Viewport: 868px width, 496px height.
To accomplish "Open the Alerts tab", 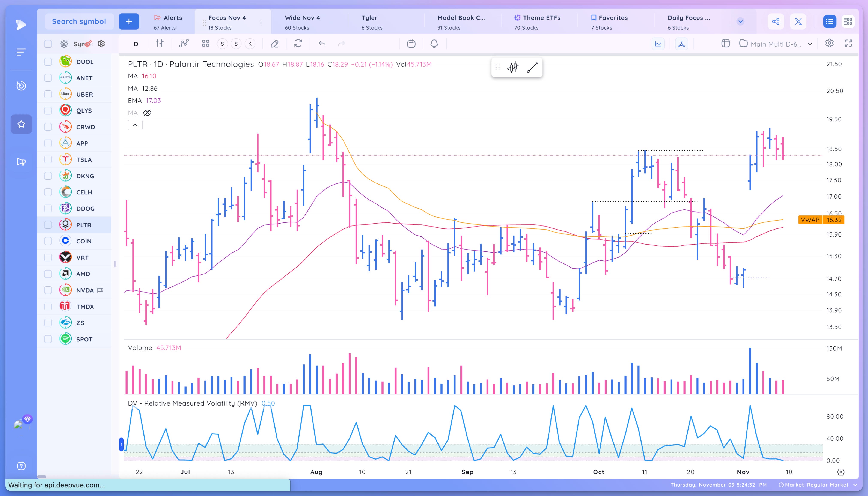I will click(x=168, y=22).
